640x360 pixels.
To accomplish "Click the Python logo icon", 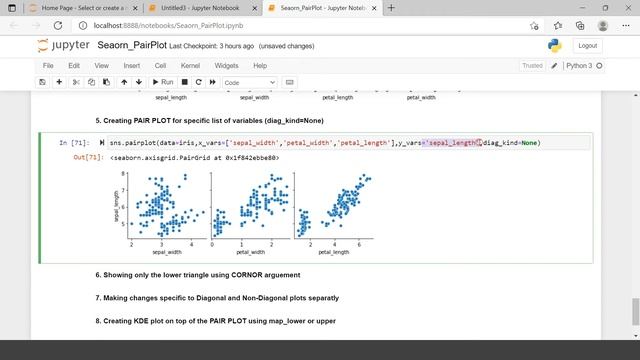I will click(555, 46).
